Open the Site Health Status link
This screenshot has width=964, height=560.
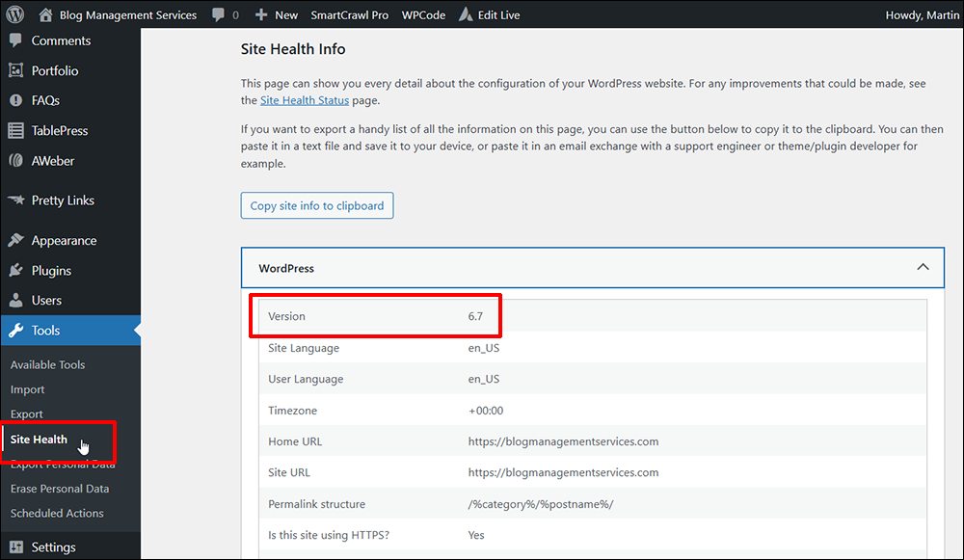305,99
